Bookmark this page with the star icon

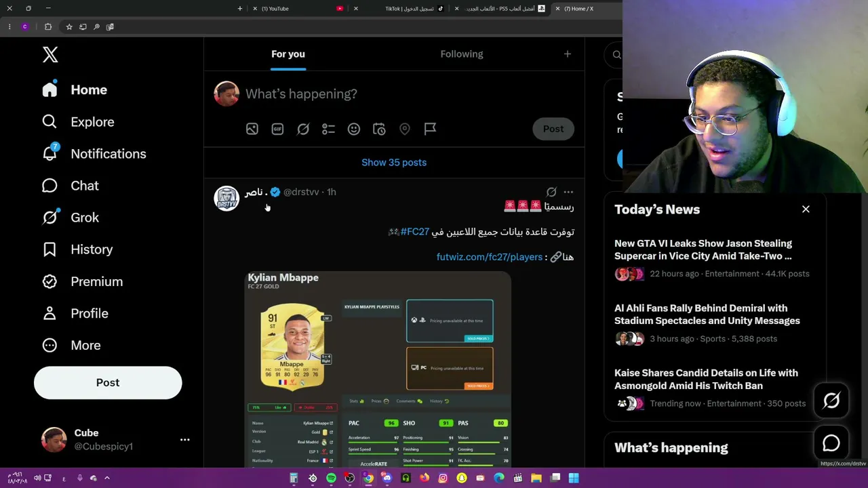coord(69,27)
